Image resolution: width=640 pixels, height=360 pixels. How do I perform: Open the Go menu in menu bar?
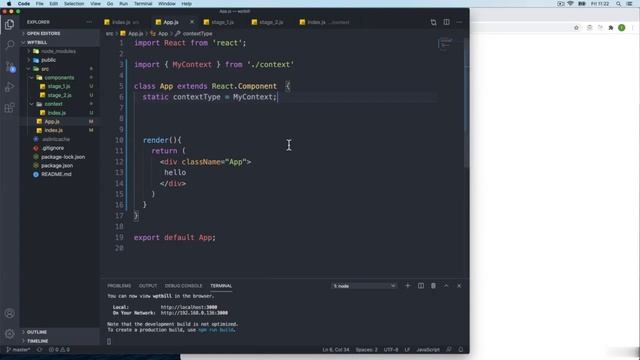point(110,4)
